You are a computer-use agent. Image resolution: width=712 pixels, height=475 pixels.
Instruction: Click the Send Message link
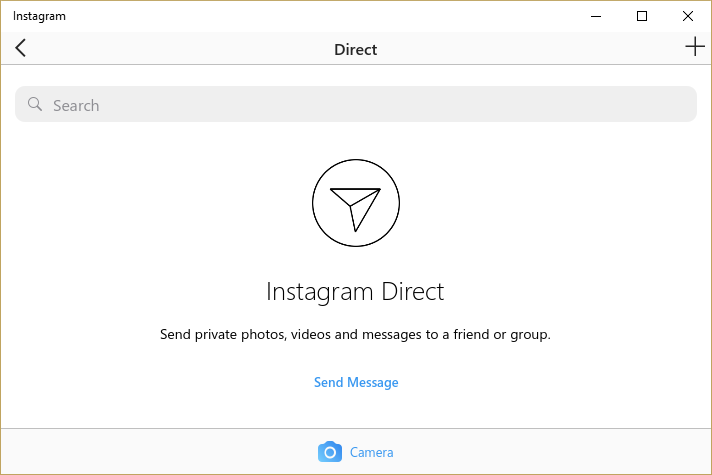click(x=356, y=382)
